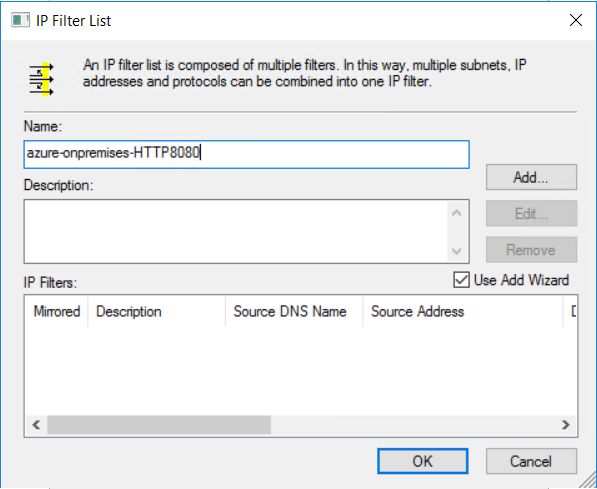Click the Description box scroll down arrow
Screen dimensions: 597x489
pyautogui.click(x=457, y=251)
